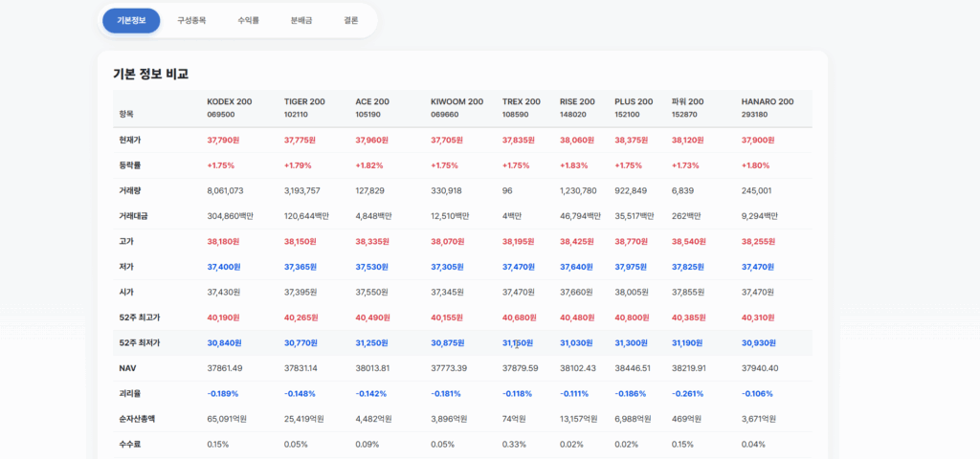Image resolution: width=980 pixels, height=459 pixels.
Task: Click the HANARO 200 column header
Action: (768, 107)
